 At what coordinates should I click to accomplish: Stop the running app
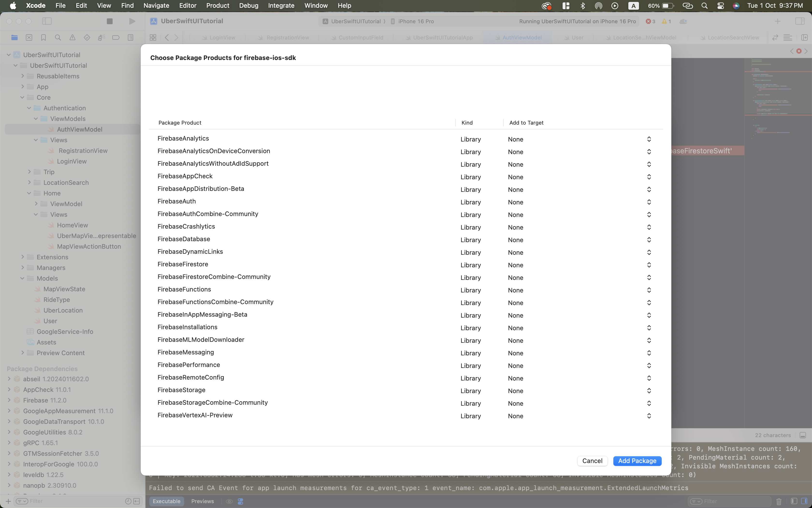(109, 21)
